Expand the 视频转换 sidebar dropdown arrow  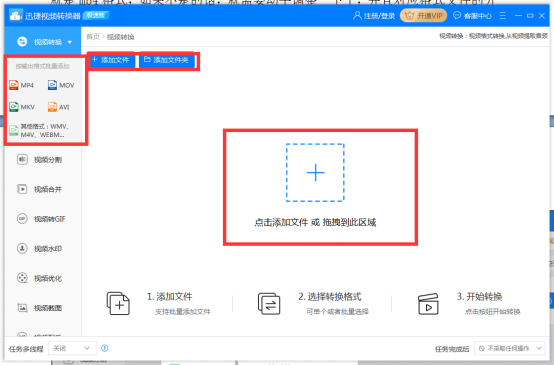click(x=70, y=42)
